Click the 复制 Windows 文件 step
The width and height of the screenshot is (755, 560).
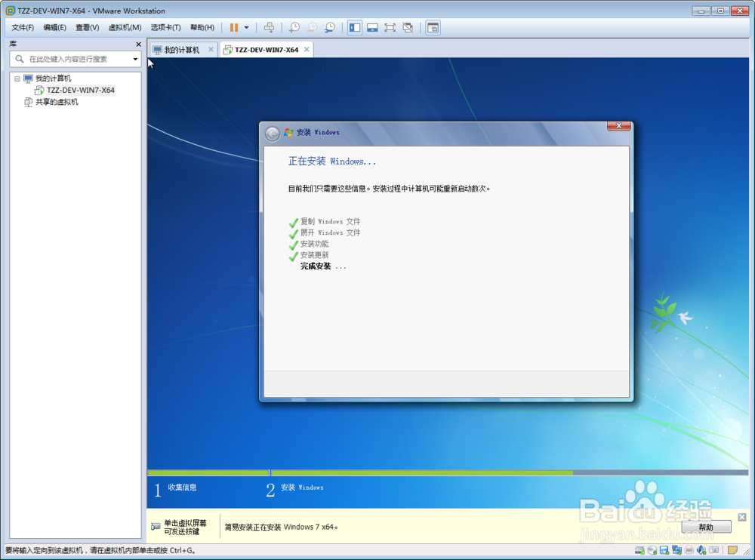pyautogui.click(x=331, y=221)
